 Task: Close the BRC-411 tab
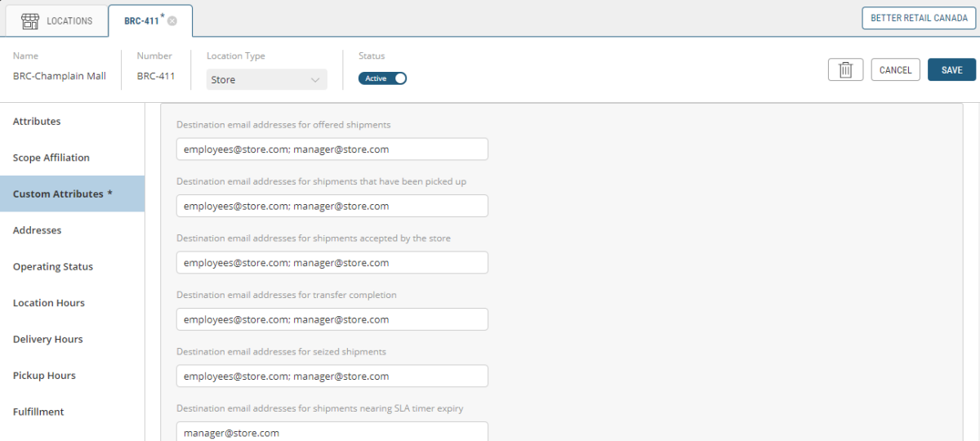click(172, 21)
